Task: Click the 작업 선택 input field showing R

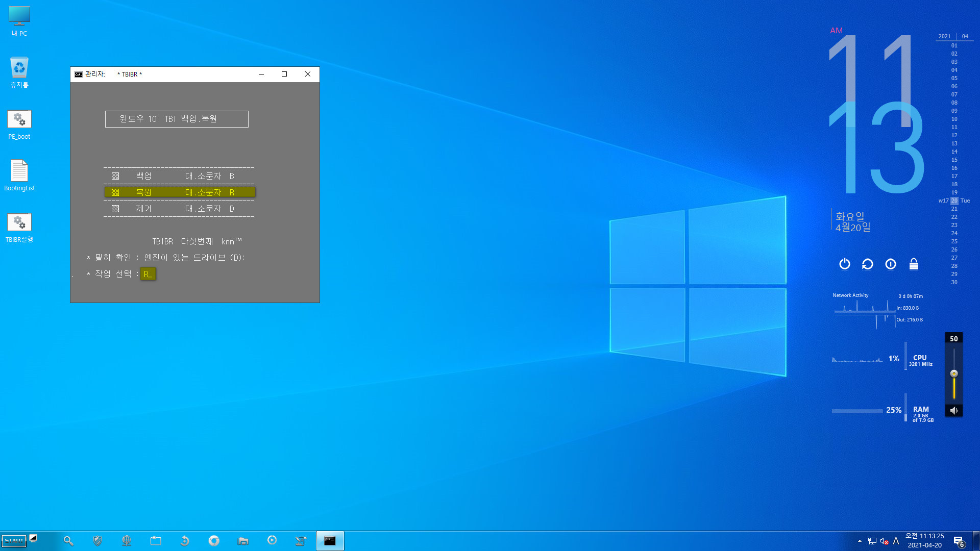Action: pyautogui.click(x=148, y=274)
